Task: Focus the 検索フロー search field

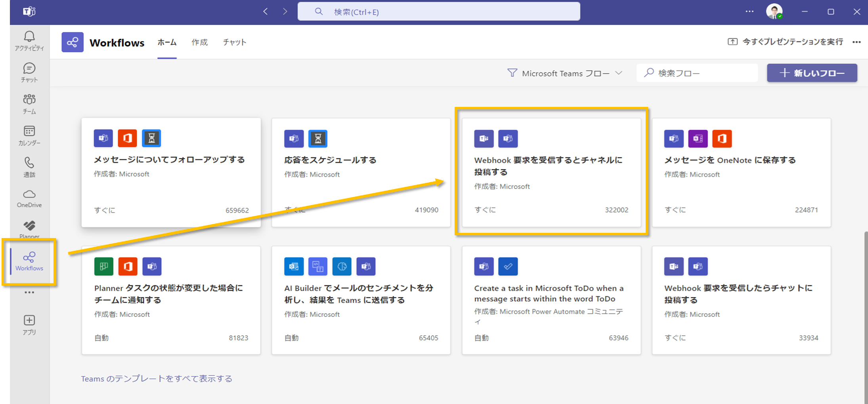Action: pos(697,73)
